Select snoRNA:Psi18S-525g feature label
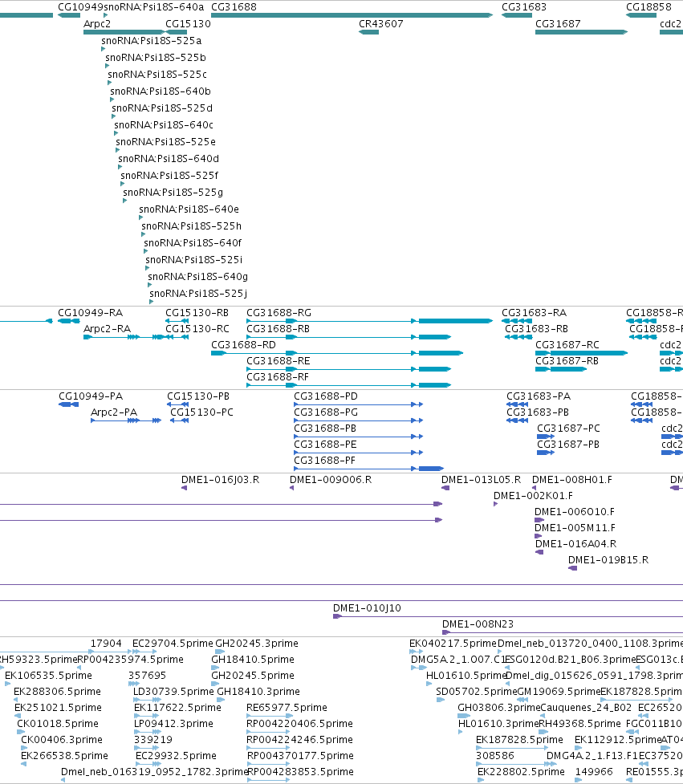 [x=173, y=193]
